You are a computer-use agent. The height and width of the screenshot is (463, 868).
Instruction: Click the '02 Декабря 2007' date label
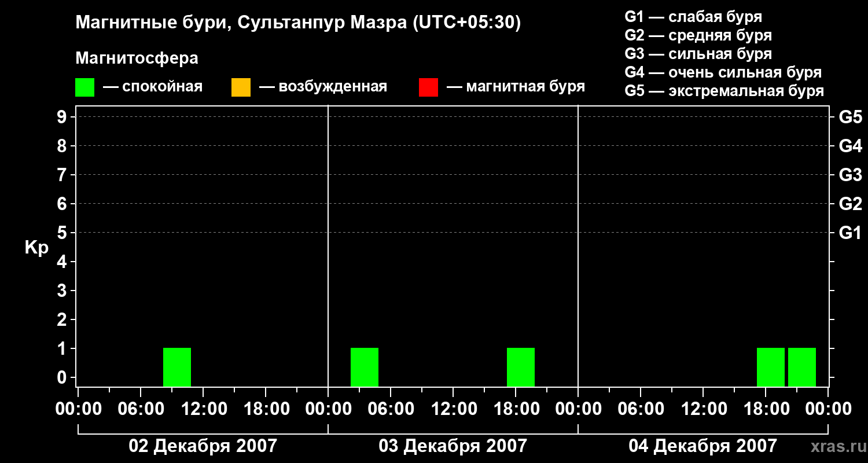(203, 446)
